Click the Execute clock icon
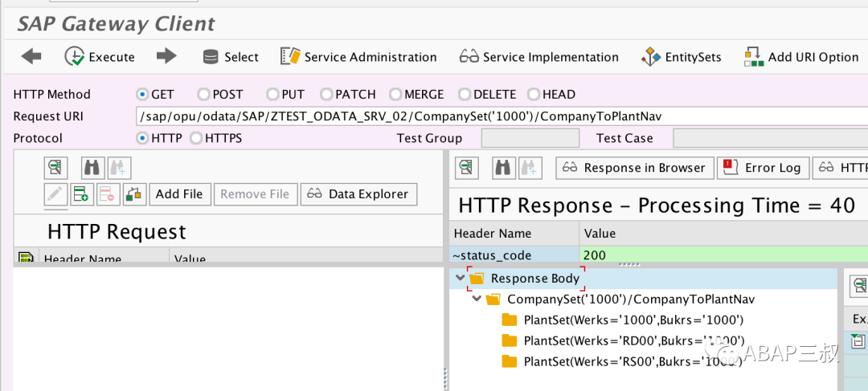This screenshot has height=391, width=868. click(74, 56)
